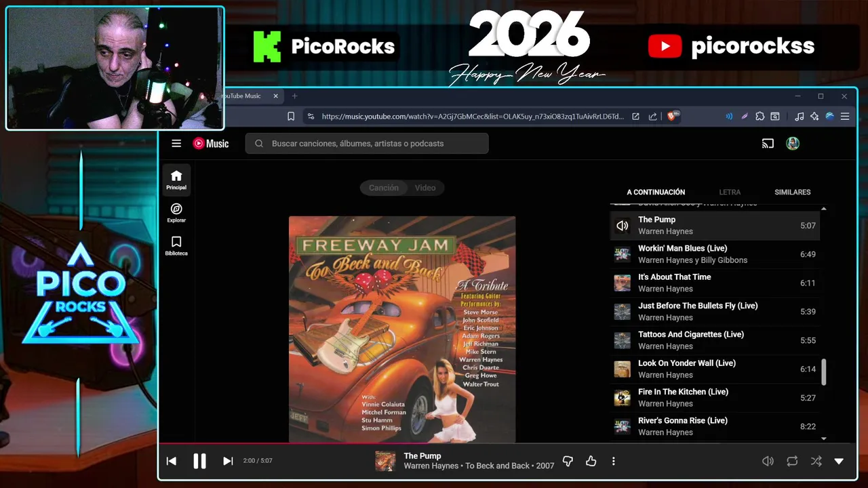Image resolution: width=868 pixels, height=488 pixels.
Task: Go to Principal home in sidebar
Action: point(176,180)
